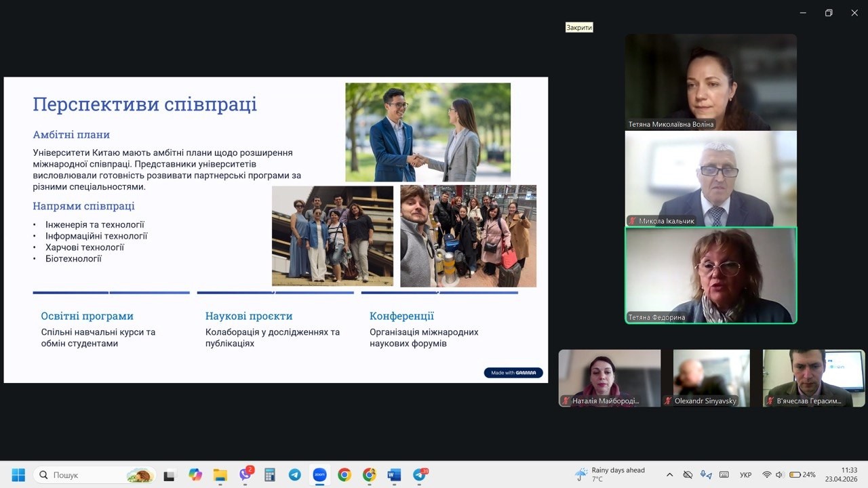Screen dimensions: 868x488
Task: Open the clock and date flyout
Action: point(849,474)
